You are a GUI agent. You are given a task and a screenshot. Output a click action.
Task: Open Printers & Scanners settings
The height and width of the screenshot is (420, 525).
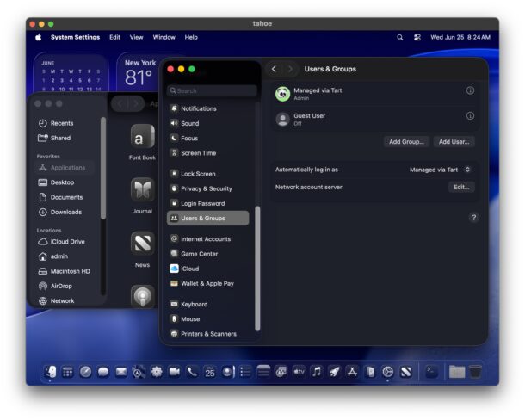(208, 333)
